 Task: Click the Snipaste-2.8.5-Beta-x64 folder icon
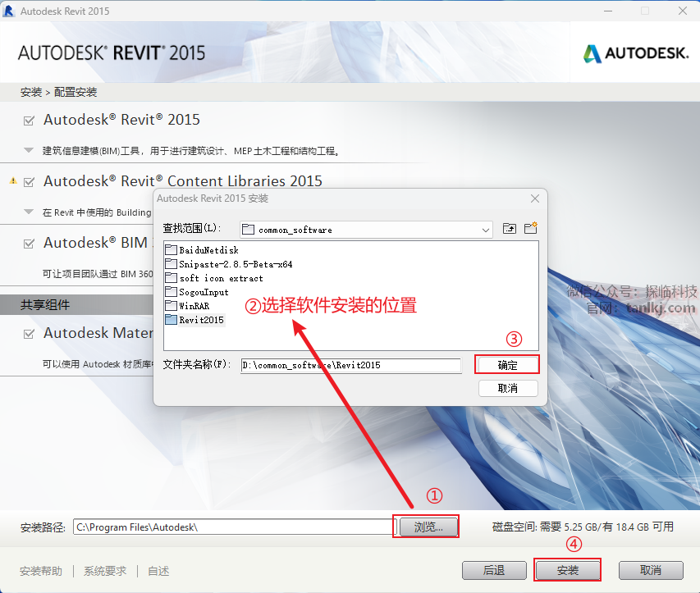(x=171, y=264)
